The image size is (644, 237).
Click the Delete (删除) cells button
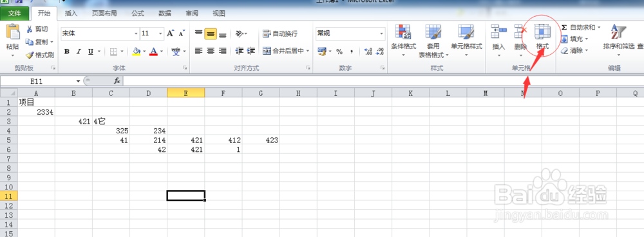(x=520, y=41)
